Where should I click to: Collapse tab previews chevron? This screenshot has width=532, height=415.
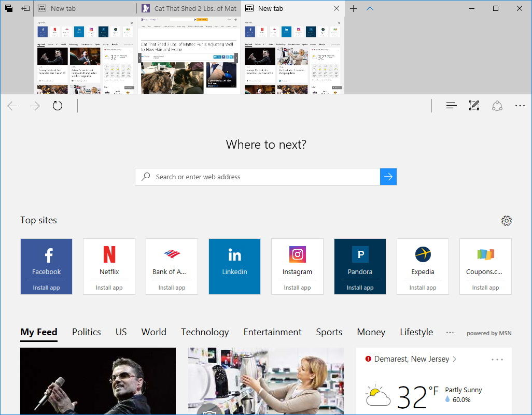point(370,8)
